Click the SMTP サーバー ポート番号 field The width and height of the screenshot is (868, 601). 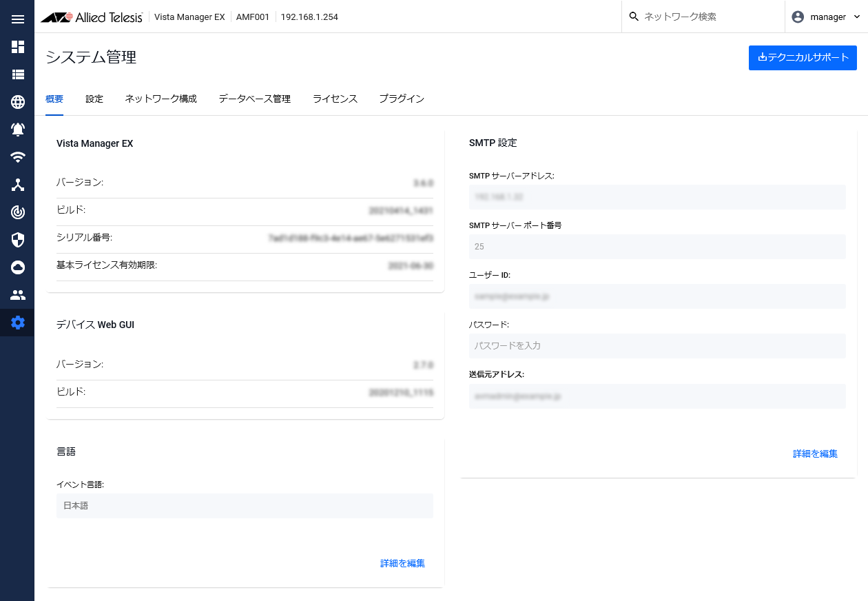(x=657, y=247)
